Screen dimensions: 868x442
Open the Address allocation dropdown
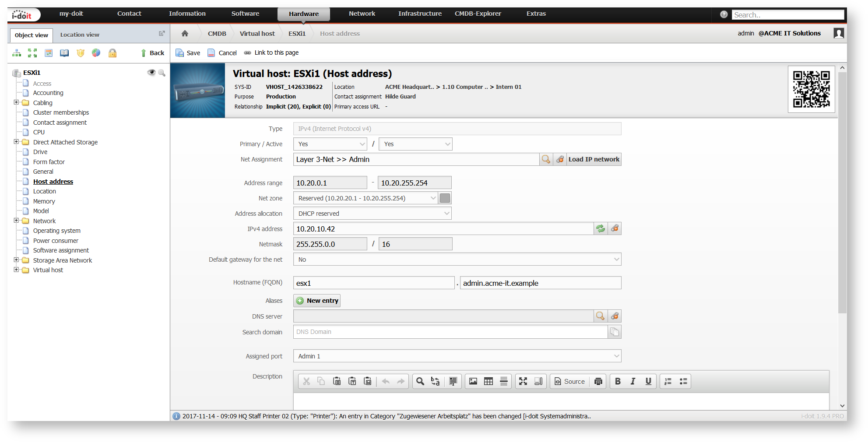click(372, 214)
